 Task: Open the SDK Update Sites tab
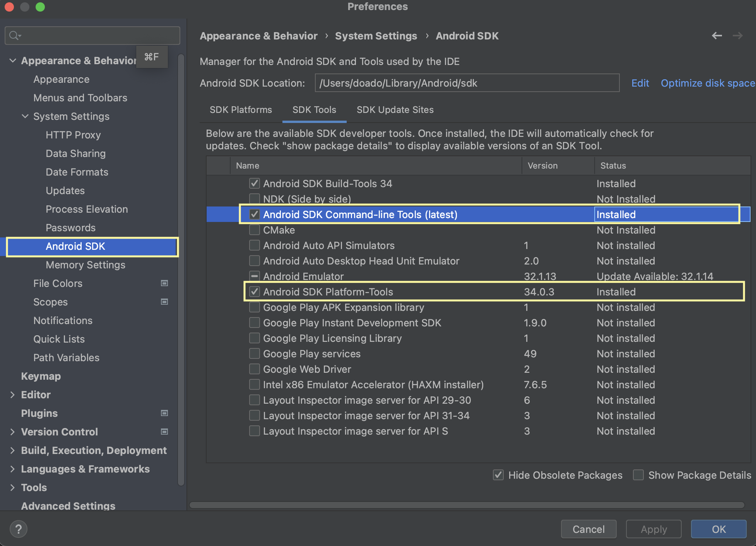[395, 110]
